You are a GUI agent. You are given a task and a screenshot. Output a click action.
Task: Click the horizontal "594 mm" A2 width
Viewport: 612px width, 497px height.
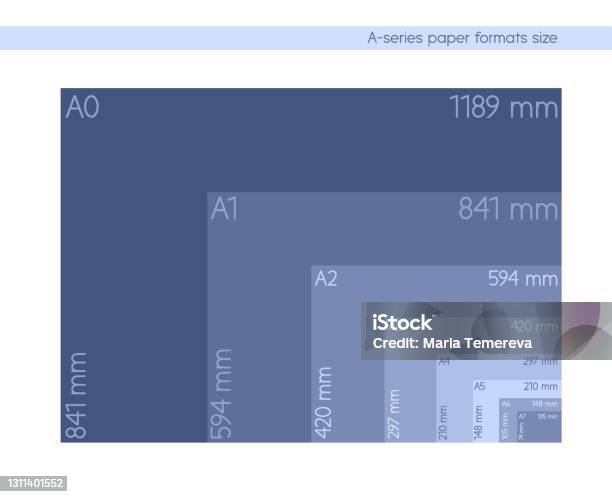523,279
